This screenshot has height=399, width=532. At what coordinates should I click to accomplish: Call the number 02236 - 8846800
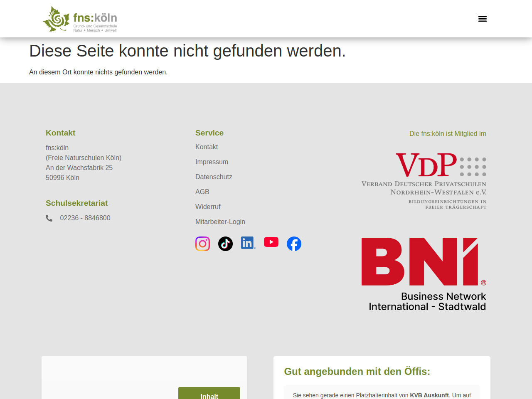[85, 218]
